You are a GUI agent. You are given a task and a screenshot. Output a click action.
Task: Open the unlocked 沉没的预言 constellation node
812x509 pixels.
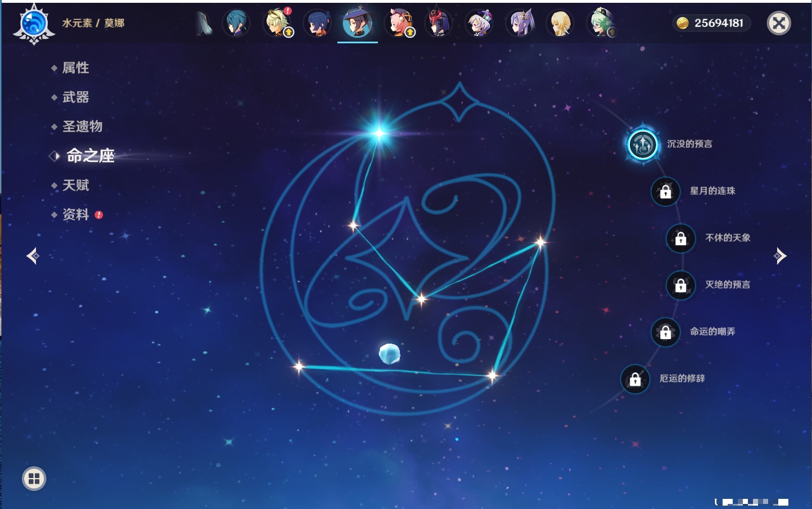click(x=642, y=145)
